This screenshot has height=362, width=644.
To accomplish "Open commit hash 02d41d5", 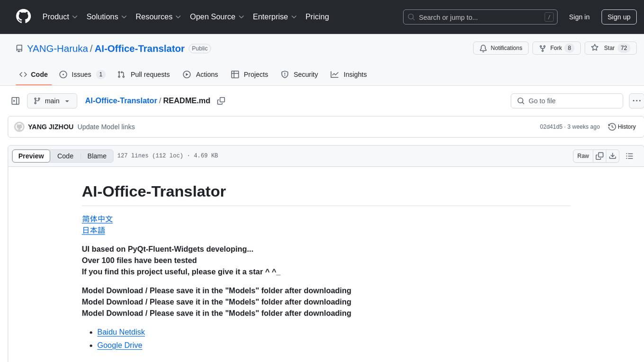I will point(551,127).
